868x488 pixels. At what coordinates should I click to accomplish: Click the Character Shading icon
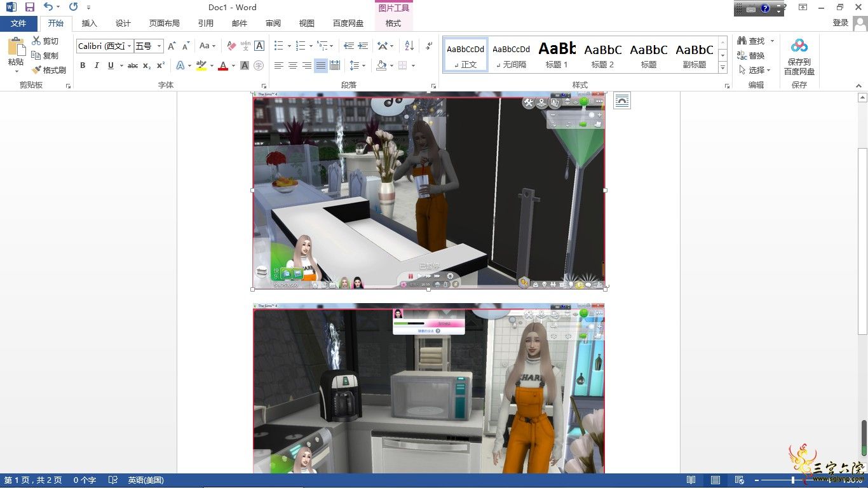245,65
